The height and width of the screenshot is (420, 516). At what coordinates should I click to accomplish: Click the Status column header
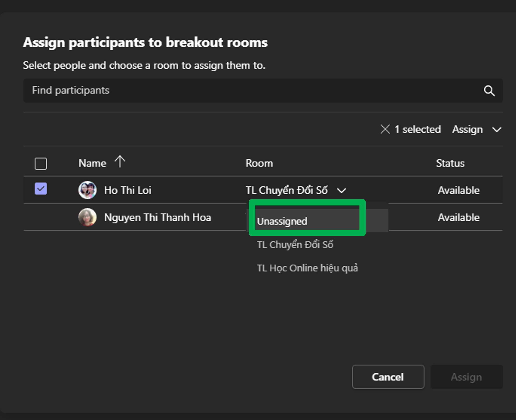click(450, 163)
